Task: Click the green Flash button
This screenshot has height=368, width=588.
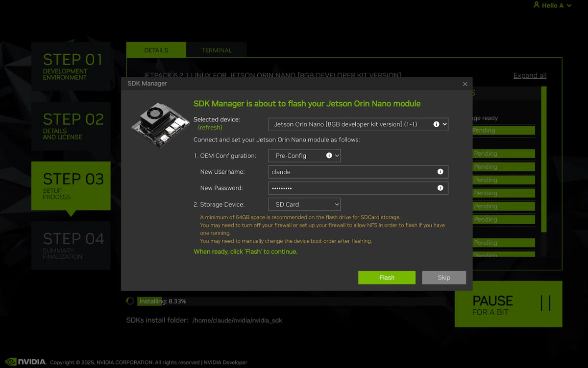Action: [x=387, y=277]
